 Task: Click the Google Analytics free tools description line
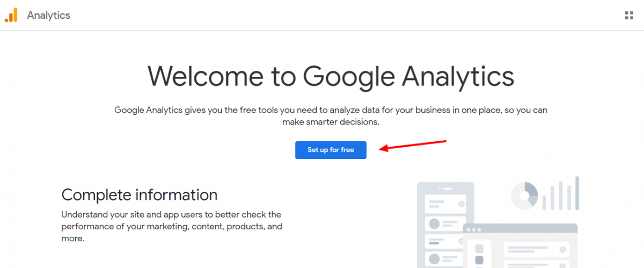(331, 110)
